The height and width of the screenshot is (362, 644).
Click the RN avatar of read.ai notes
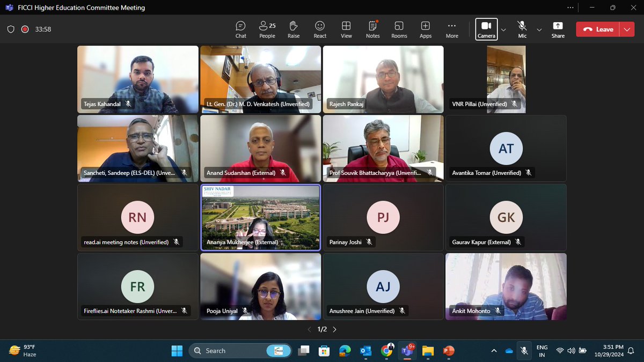(x=137, y=217)
